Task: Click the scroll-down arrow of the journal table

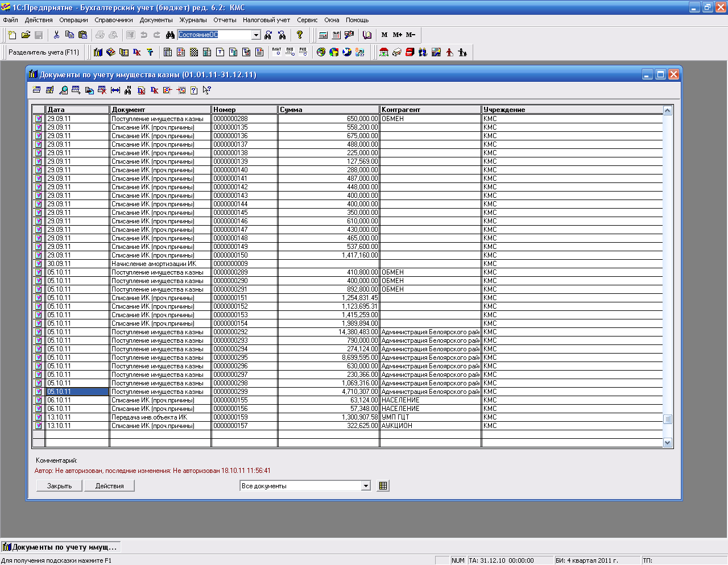Action: [x=668, y=443]
